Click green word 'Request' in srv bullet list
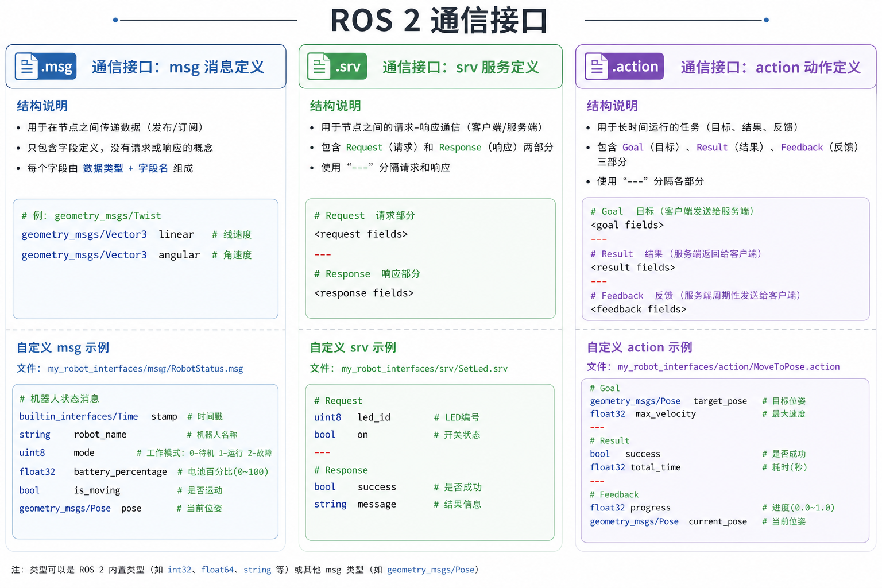 [x=364, y=148]
